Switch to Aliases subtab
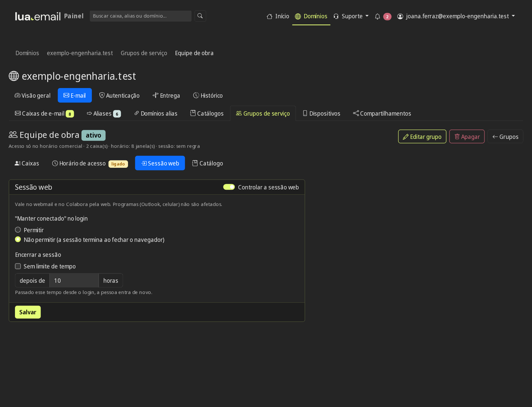532x407 pixels. 104,114
